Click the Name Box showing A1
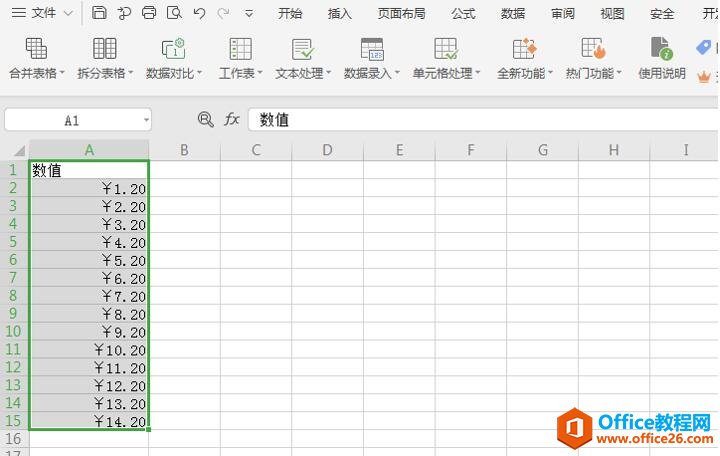Image resolution: width=720 pixels, height=456 pixels. click(72, 121)
